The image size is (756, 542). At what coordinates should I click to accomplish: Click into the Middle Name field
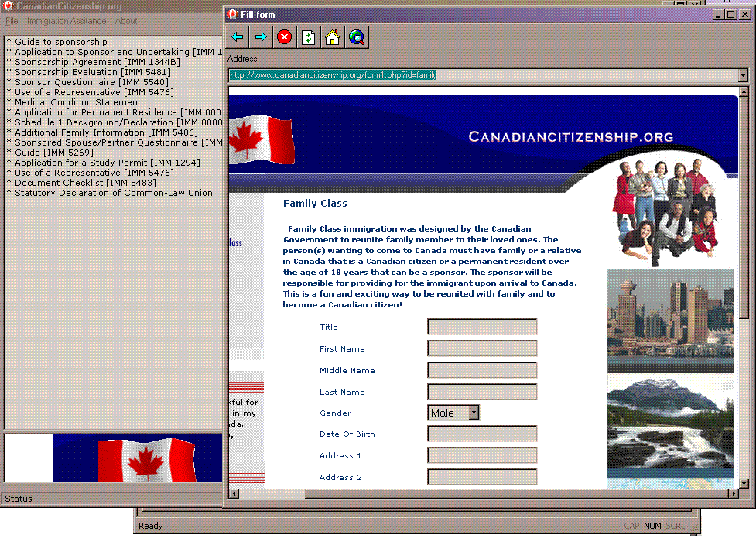[482, 370]
